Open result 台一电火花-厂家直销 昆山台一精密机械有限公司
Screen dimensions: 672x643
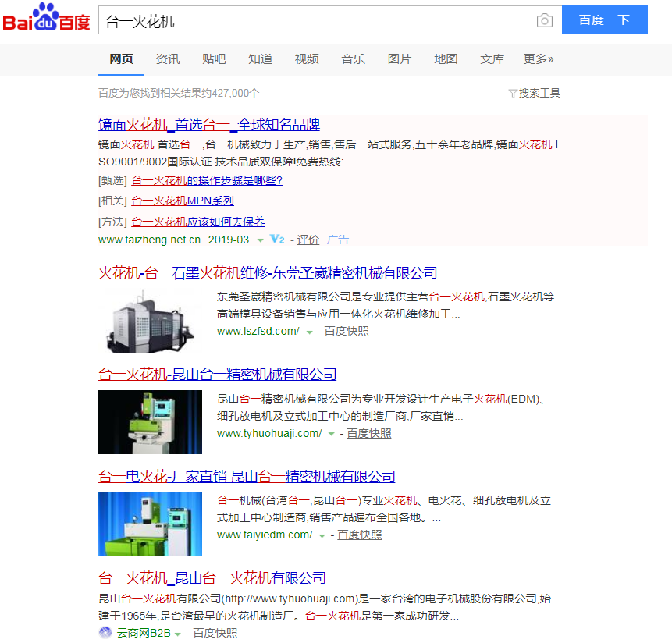coord(247,476)
